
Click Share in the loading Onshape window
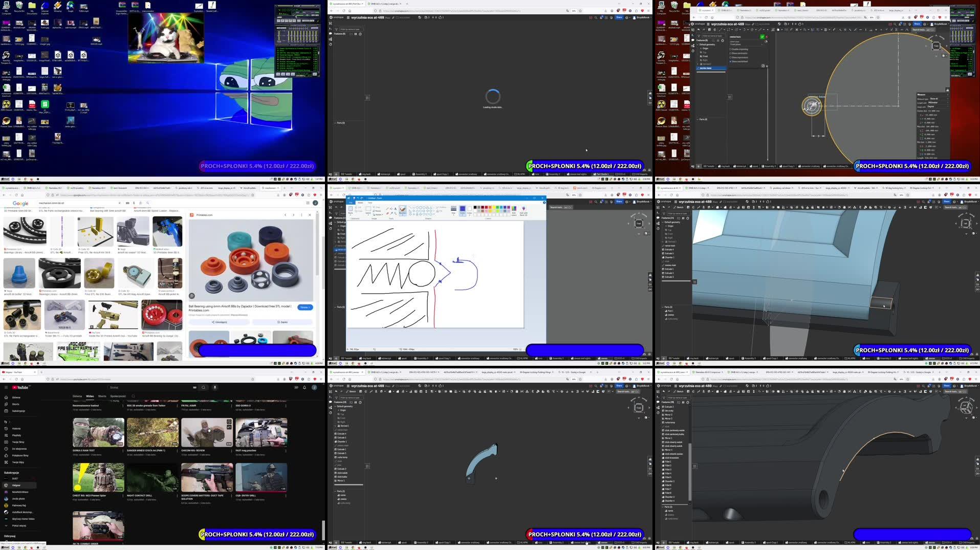[x=619, y=17]
